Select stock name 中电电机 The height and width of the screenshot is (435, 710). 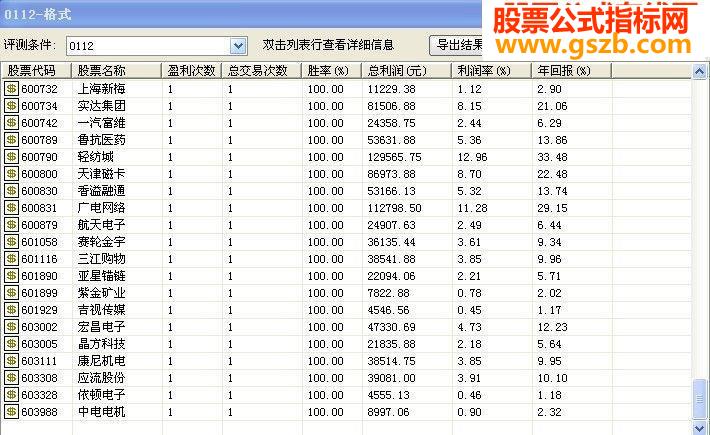pyautogui.click(x=101, y=412)
